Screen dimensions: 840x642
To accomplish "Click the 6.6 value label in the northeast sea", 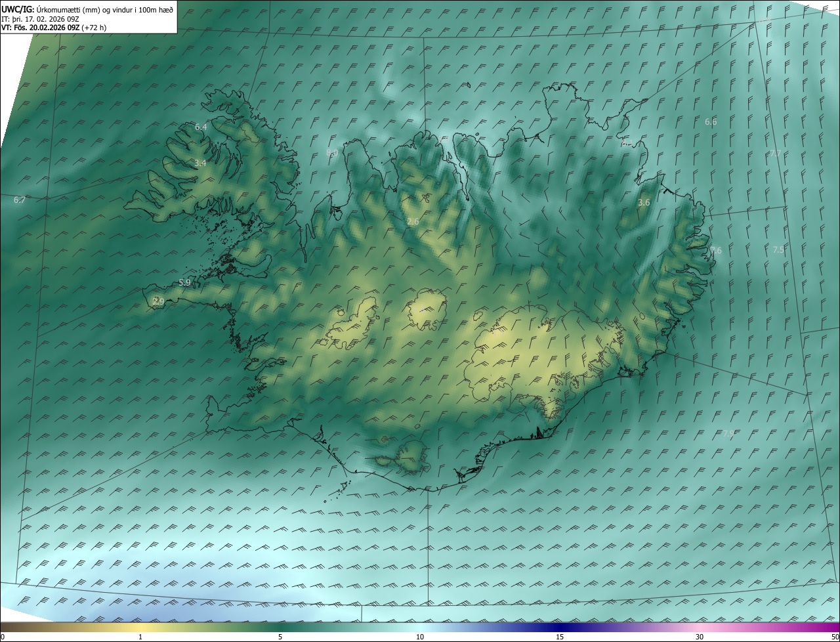I will click(711, 122).
